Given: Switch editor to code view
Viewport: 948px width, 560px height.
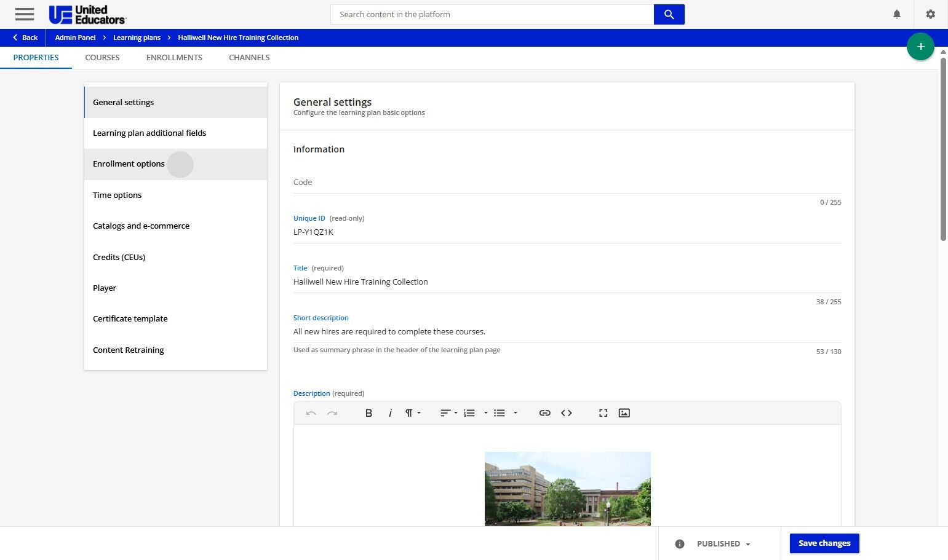Looking at the screenshot, I should pos(567,413).
